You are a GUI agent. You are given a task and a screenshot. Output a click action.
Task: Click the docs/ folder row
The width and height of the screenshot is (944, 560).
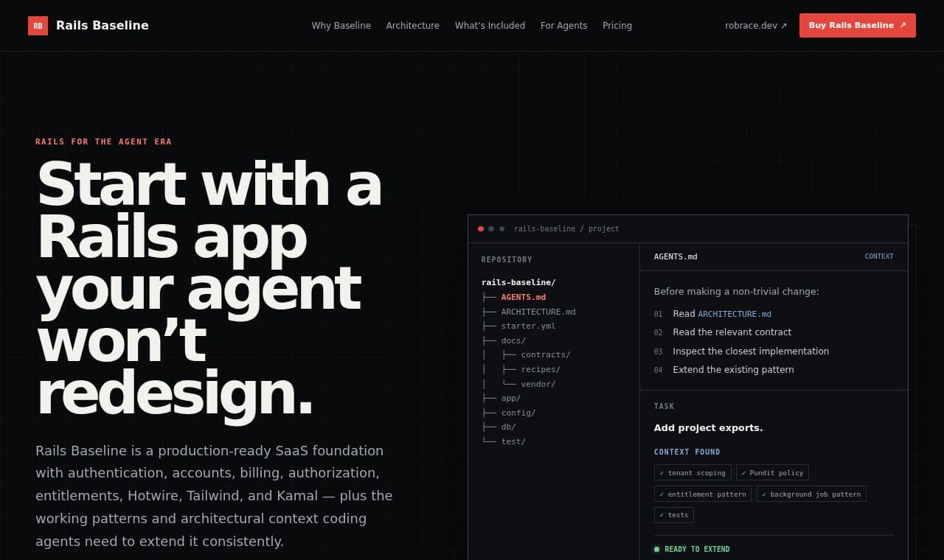click(x=513, y=340)
